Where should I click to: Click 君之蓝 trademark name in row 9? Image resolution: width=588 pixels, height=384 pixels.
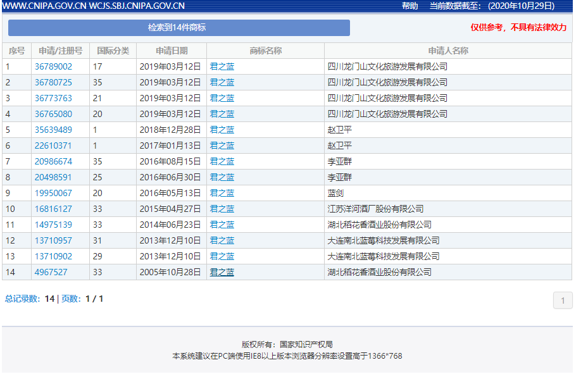(x=222, y=193)
